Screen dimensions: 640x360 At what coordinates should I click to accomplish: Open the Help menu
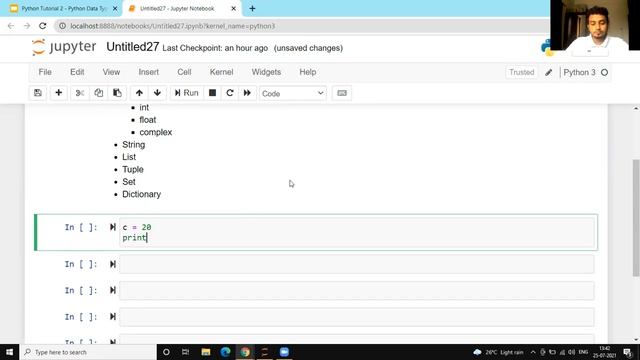pyautogui.click(x=308, y=72)
